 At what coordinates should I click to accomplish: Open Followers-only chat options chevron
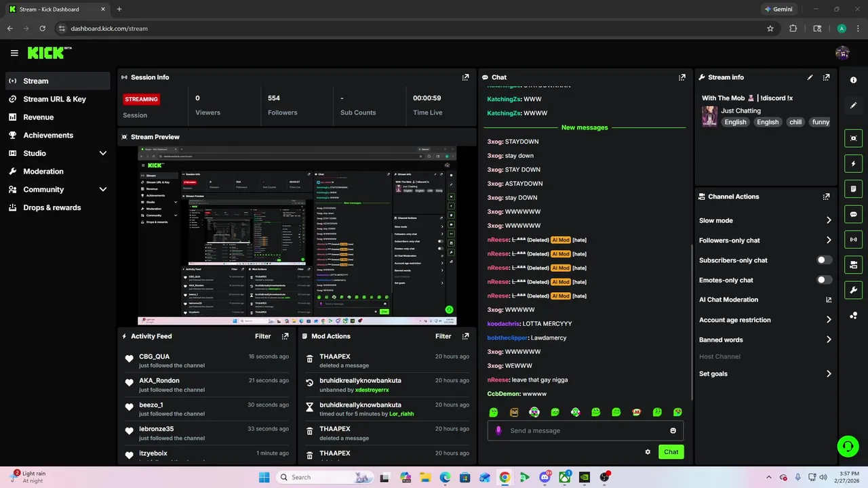pyautogui.click(x=829, y=240)
